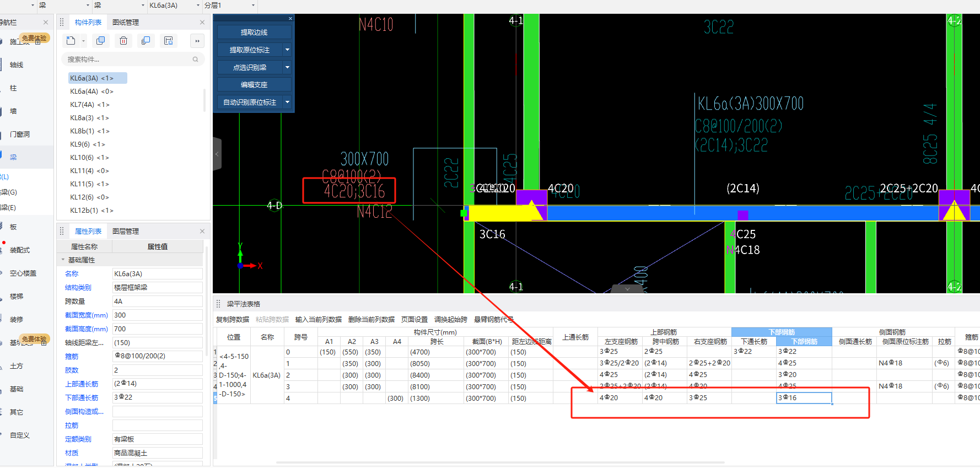This screenshot has width=980, height=468.
Task: Select 装配式 in navigation bar
Action: (x=20, y=250)
